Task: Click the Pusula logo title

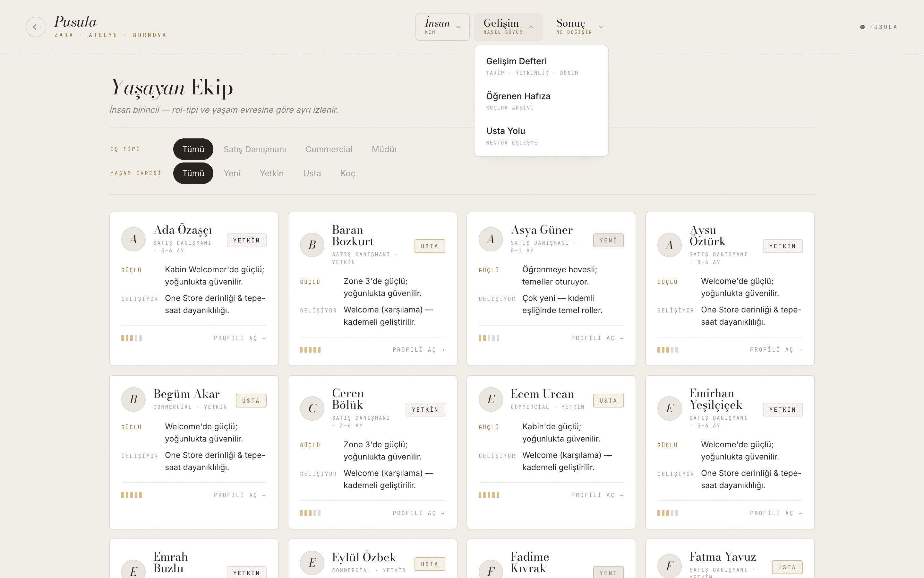Action: coord(76,22)
